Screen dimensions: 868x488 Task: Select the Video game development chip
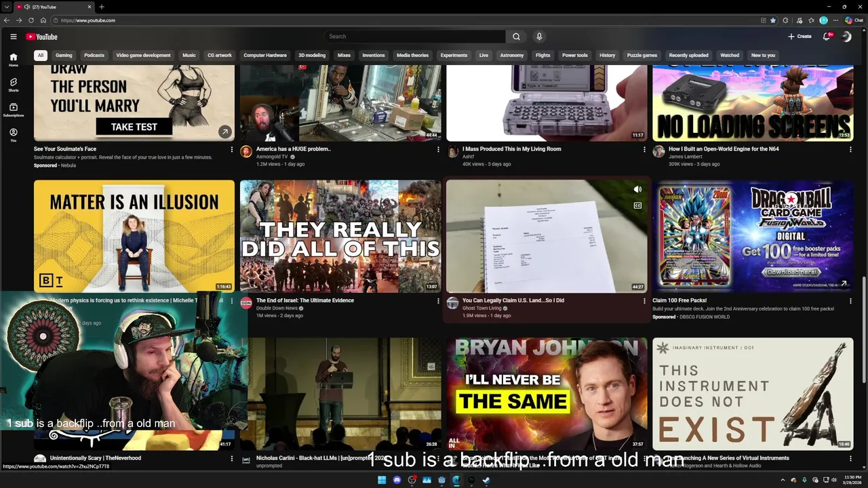pos(144,56)
